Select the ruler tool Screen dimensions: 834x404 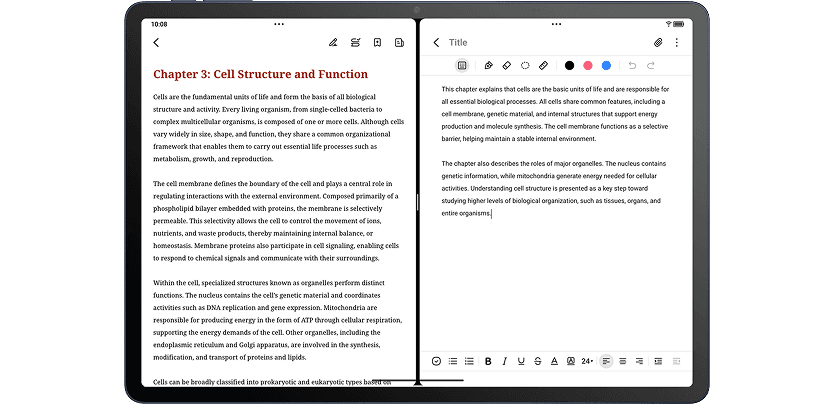click(543, 65)
